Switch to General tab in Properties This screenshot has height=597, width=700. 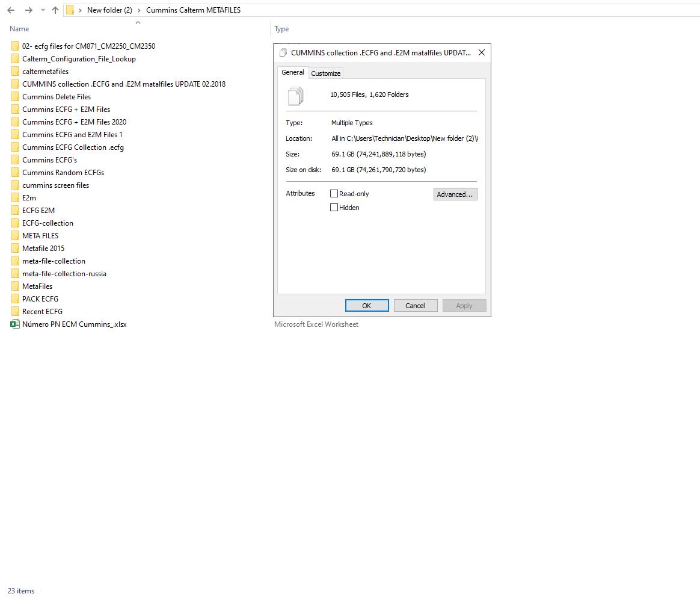tap(292, 72)
